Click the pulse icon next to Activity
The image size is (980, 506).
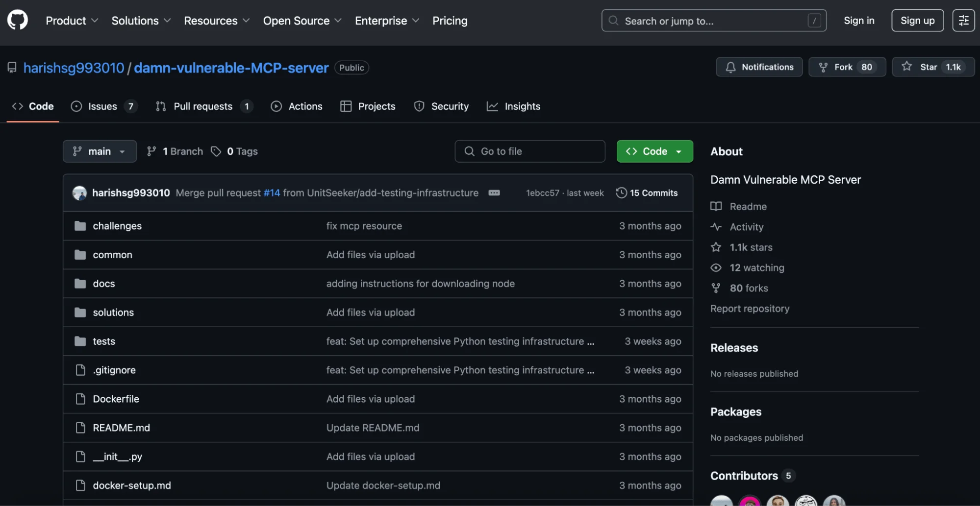tap(716, 227)
